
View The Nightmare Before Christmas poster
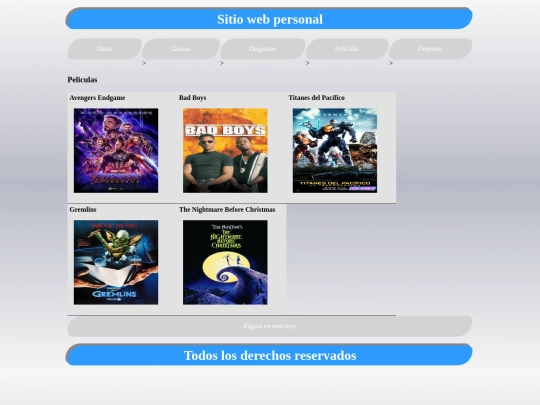pos(225,262)
